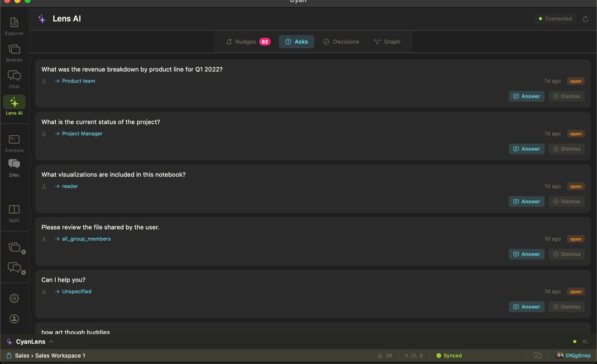This screenshot has width=597, height=364.
Task: Open the Explorer panel
Action: [14, 25]
